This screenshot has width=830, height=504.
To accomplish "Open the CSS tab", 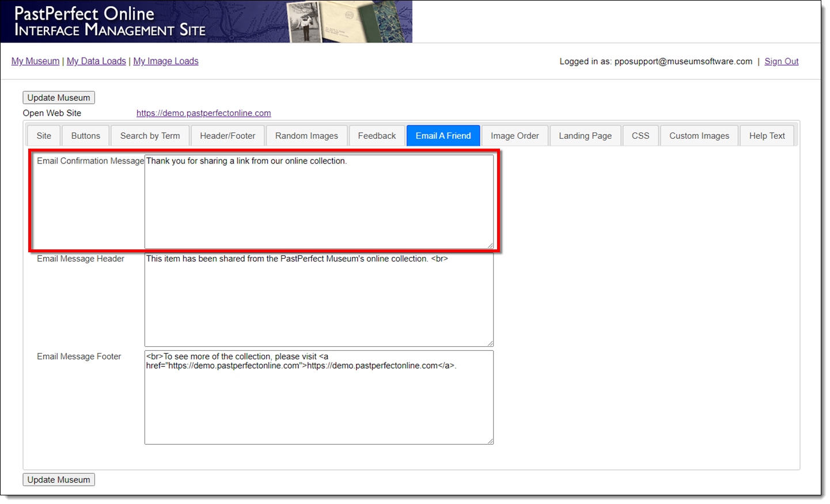I will (640, 136).
